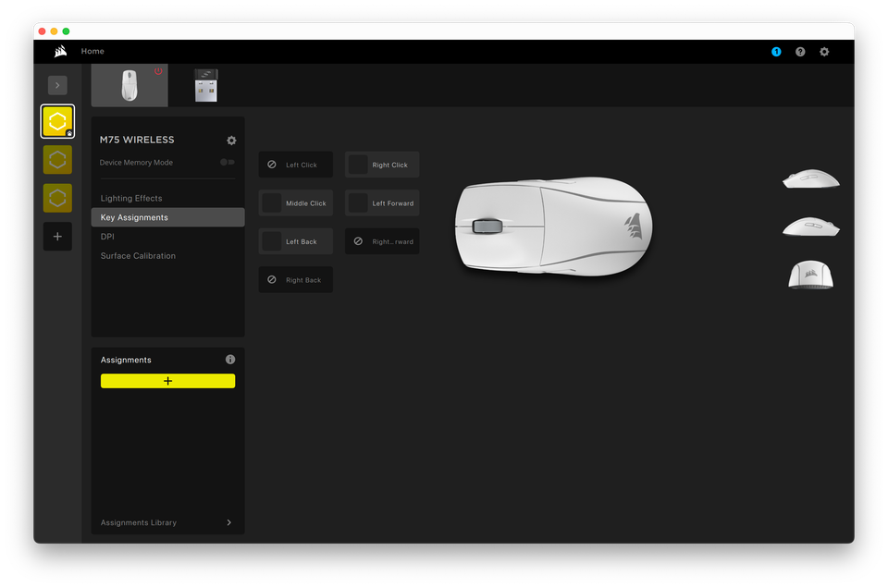888x588 pixels.
Task: Click disabled icon on Right Back
Action: click(x=272, y=279)
